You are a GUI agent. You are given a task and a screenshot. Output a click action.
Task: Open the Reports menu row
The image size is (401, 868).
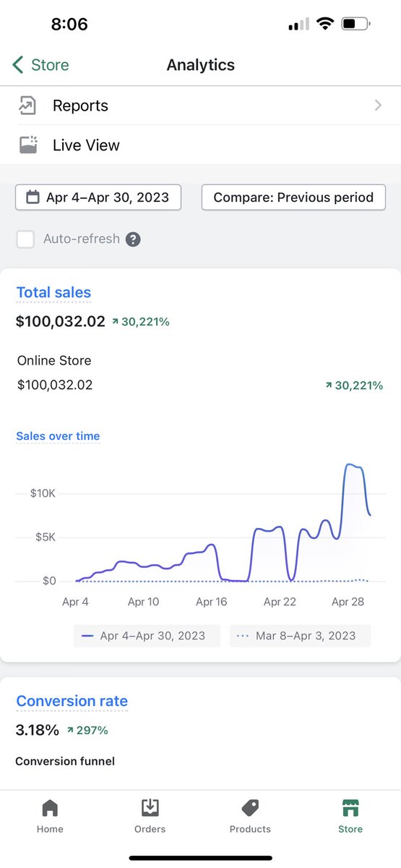tap(200, 106)
